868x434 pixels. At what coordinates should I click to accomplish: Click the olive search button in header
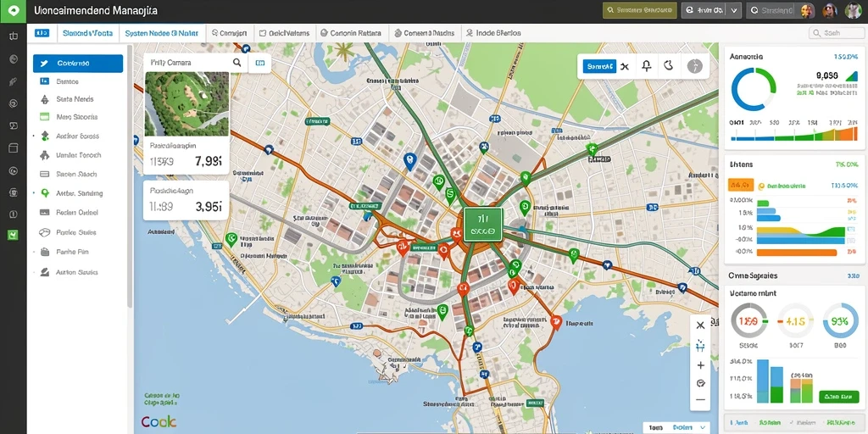pyautogui.click(x=640, y=10)
